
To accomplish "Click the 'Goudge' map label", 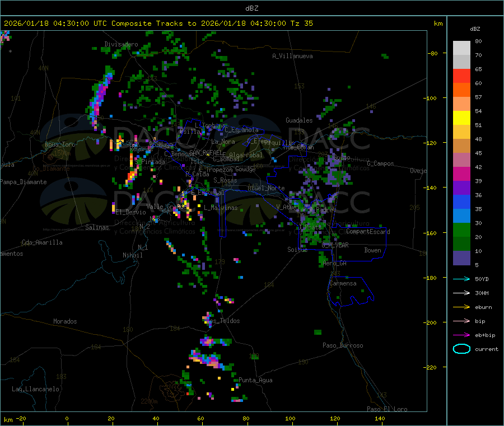I will pos(246,169).
